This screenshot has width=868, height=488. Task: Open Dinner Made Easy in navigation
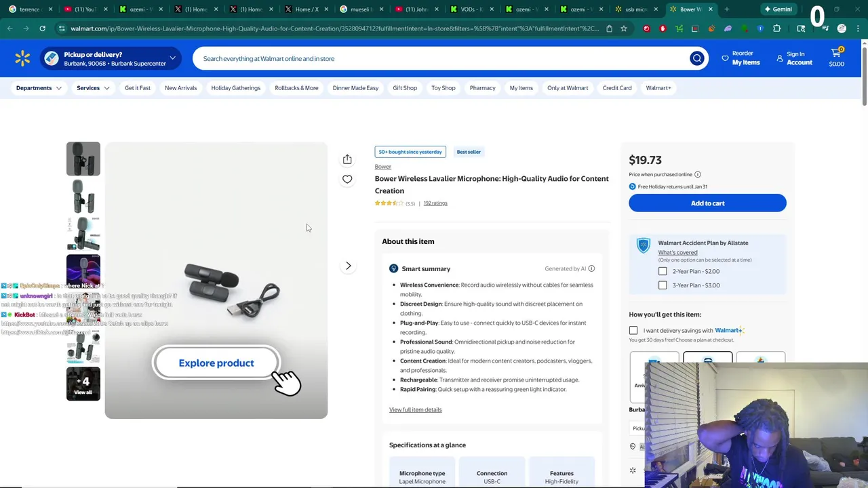tap(355, 88)
